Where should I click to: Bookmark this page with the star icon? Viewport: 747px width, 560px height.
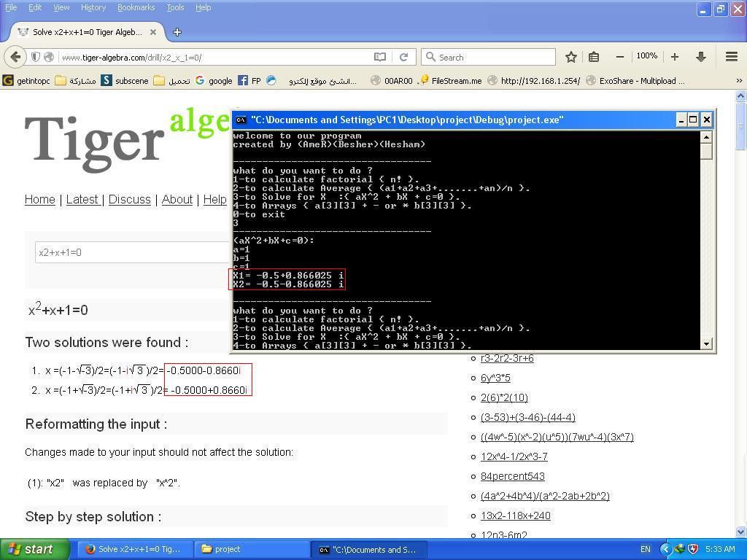(571, 57)
